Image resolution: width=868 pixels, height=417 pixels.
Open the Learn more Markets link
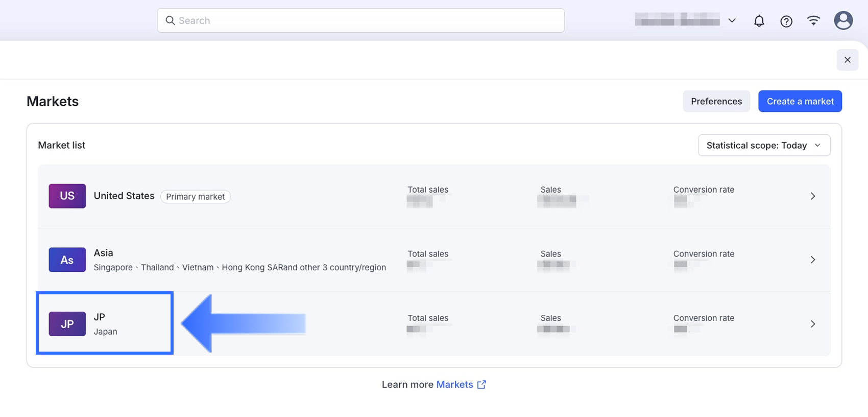454,385
